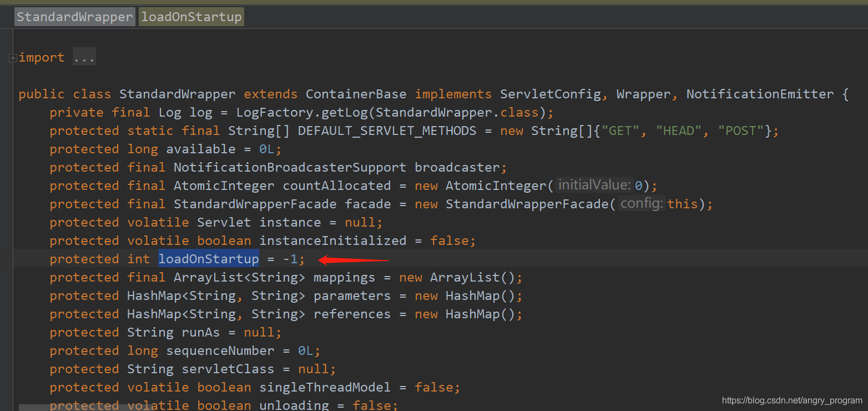Screen dimensions: 868x411
Task: Click the config parameter hint
Action: click(642, 204)
